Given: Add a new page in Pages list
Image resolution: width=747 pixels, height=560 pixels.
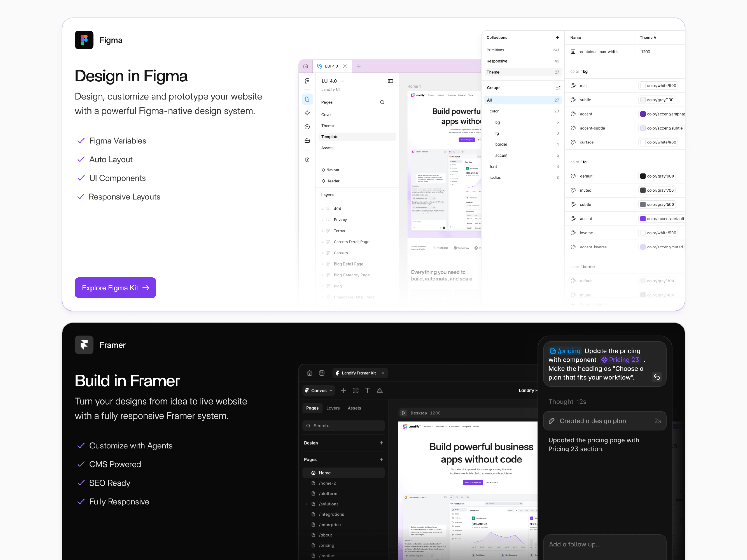Looking at the screenshot, I should coord(392,102).
